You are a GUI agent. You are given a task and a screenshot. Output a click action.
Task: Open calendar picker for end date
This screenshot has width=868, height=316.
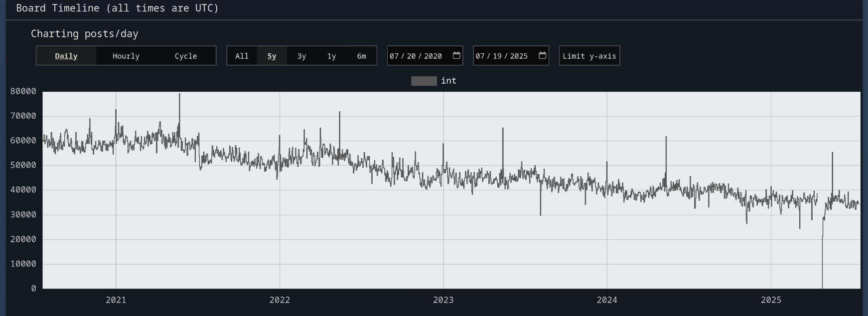543,55
